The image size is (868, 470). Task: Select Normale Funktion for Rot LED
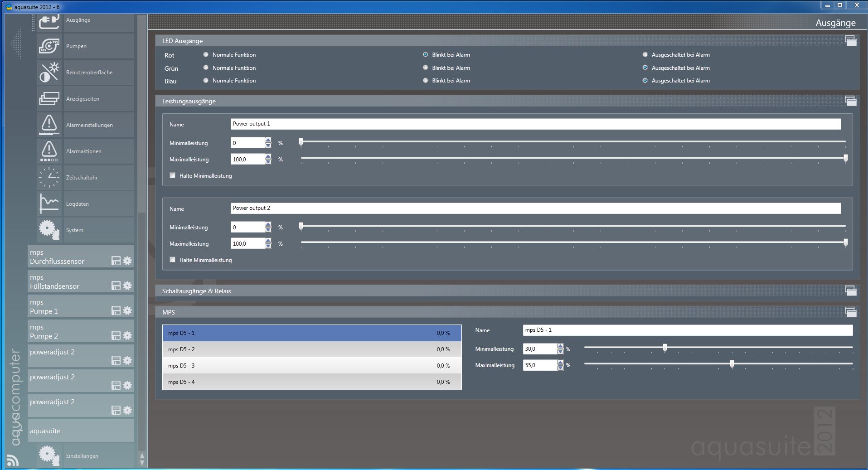206,55
